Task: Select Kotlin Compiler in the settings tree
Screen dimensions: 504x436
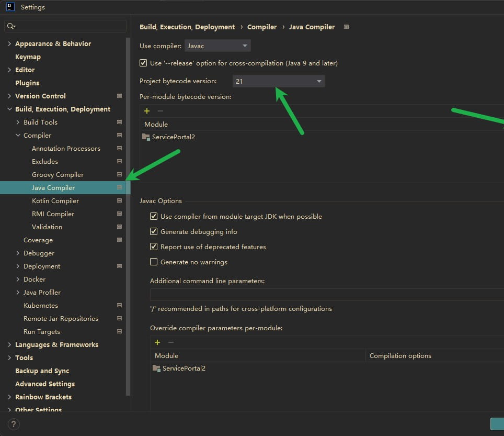Action: [55, 201]
